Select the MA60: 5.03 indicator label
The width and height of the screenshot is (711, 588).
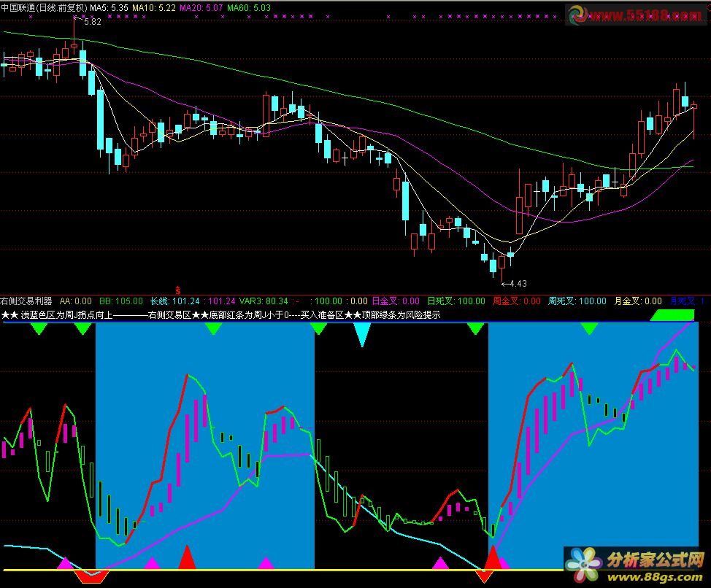click(249, 8)
